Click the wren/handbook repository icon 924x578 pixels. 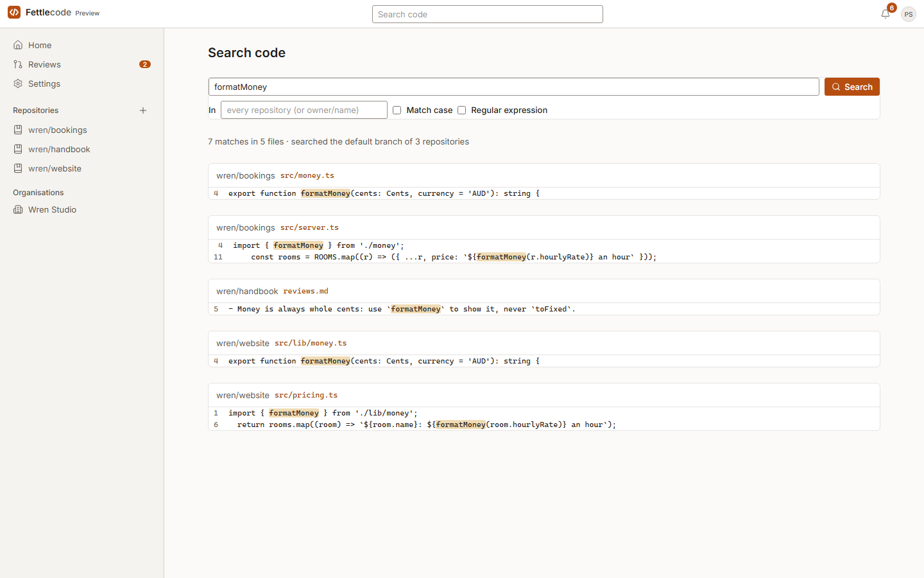click(18, 149)
